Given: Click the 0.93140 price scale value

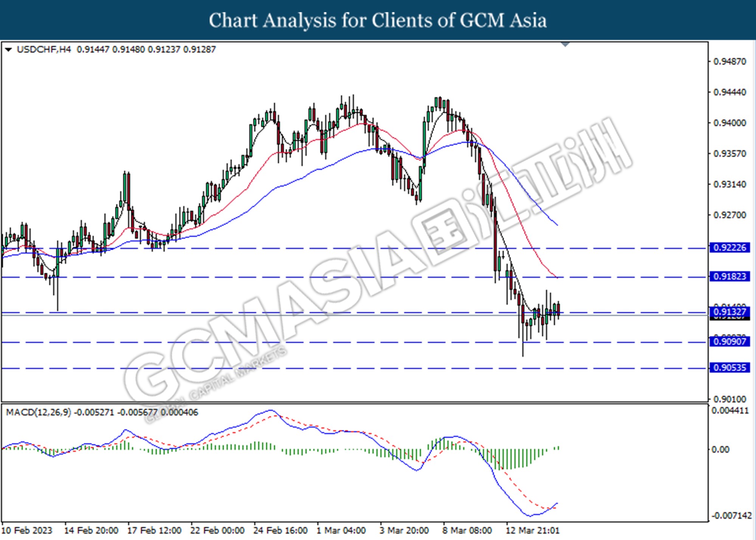Looking at the screenshot, I should click(x=730, y=184).
